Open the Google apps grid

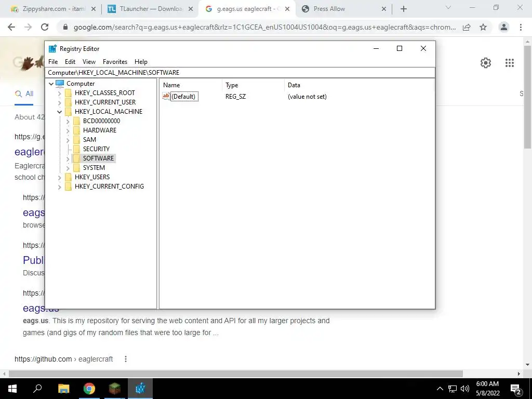click(x=510, y=63)
